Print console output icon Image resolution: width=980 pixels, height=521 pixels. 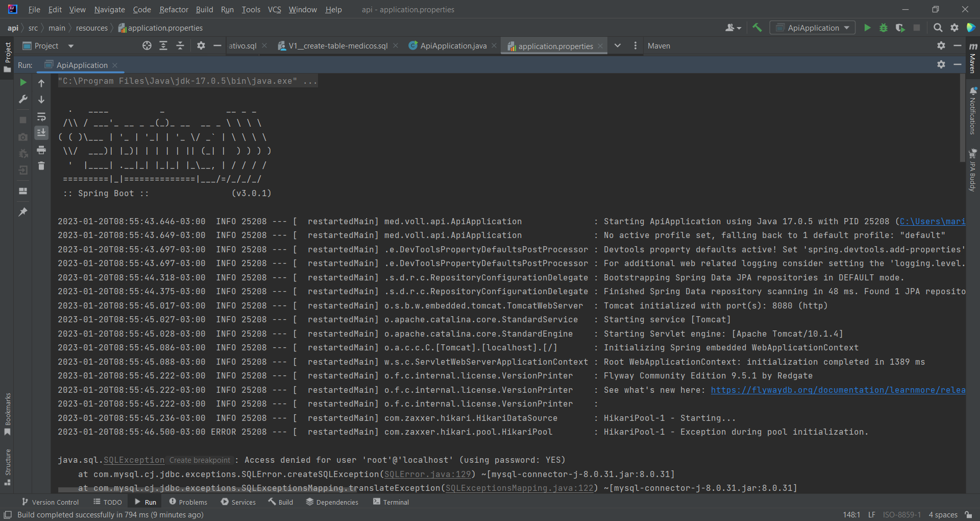[41, 150]
